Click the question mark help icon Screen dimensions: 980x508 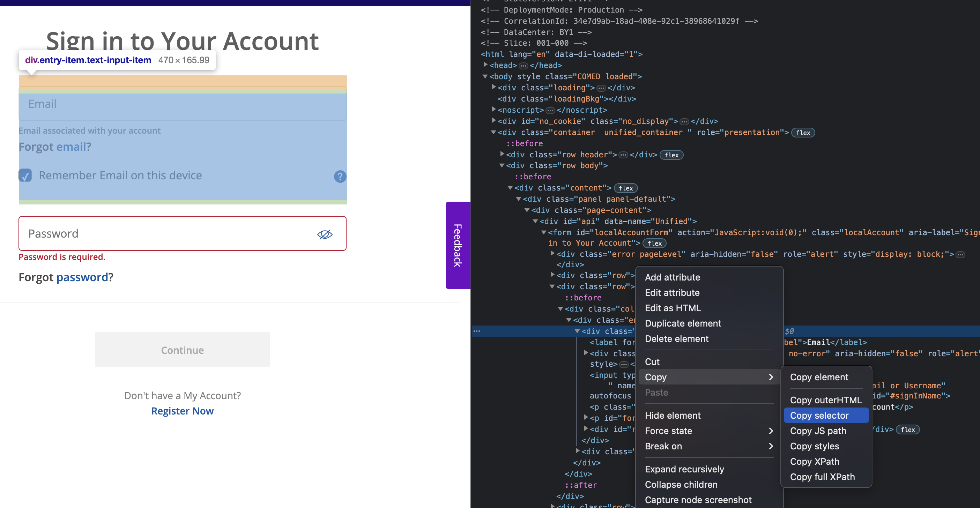pyautogui.click(x=339, y=177)
